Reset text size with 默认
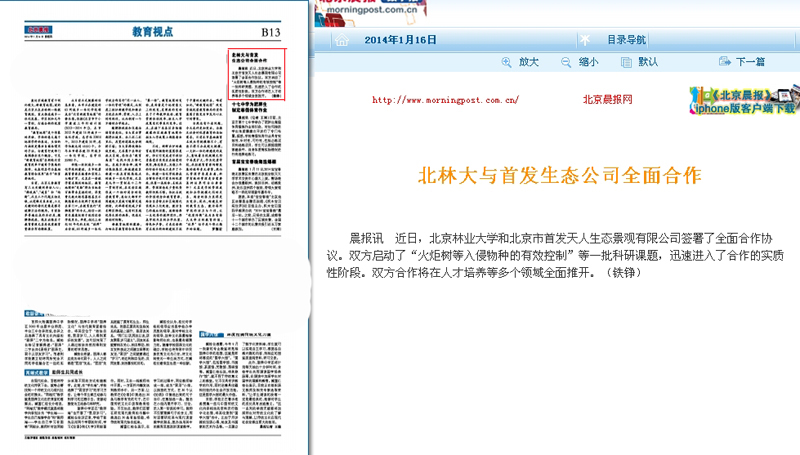800x455 pixels. (648, 62)
